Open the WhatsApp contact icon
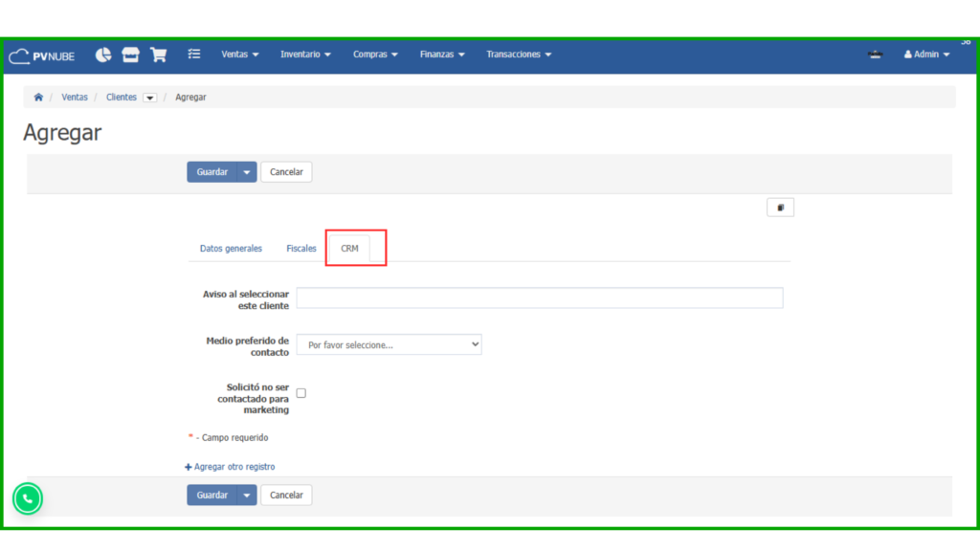The height and width of the screenshot is (551, 980). tap(27, 497)
